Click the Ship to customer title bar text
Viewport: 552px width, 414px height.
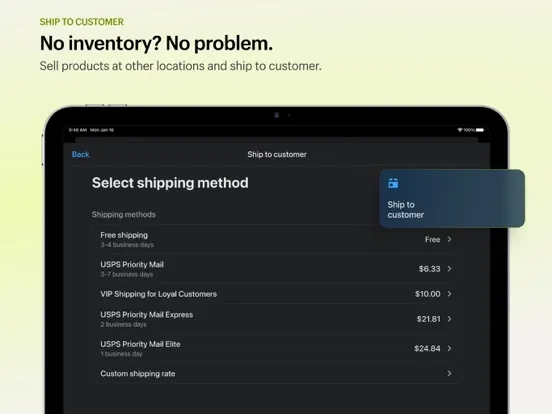tap(277, 154)
